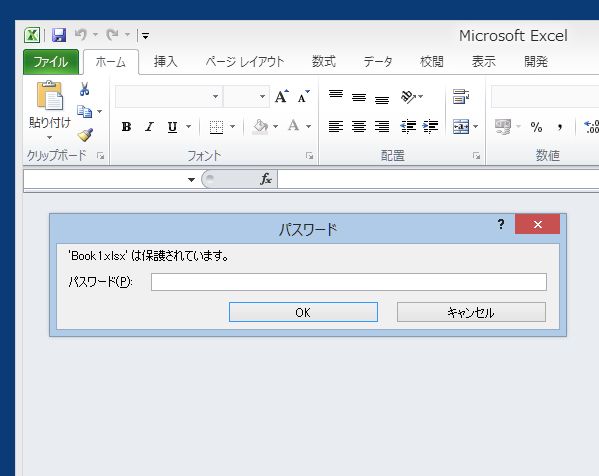
Task: Click the Percent Style icon
Action: point(536,127)
